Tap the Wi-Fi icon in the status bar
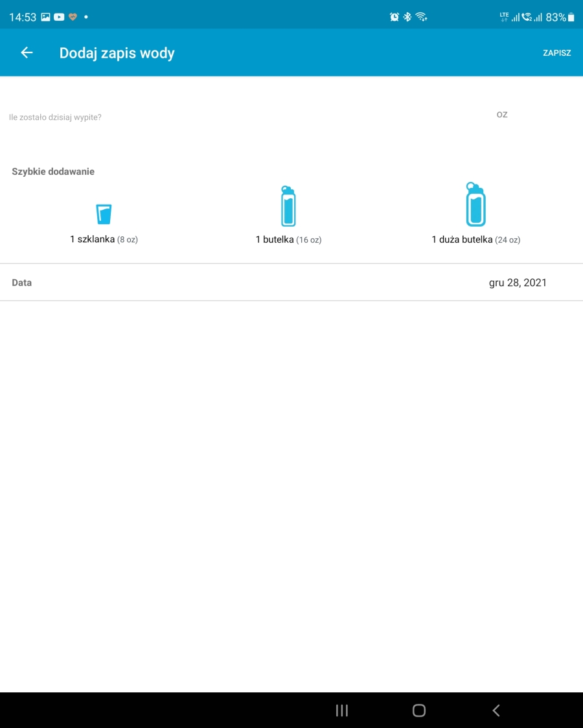The height and width of the screenshot is (728, 583). [422, 17]
